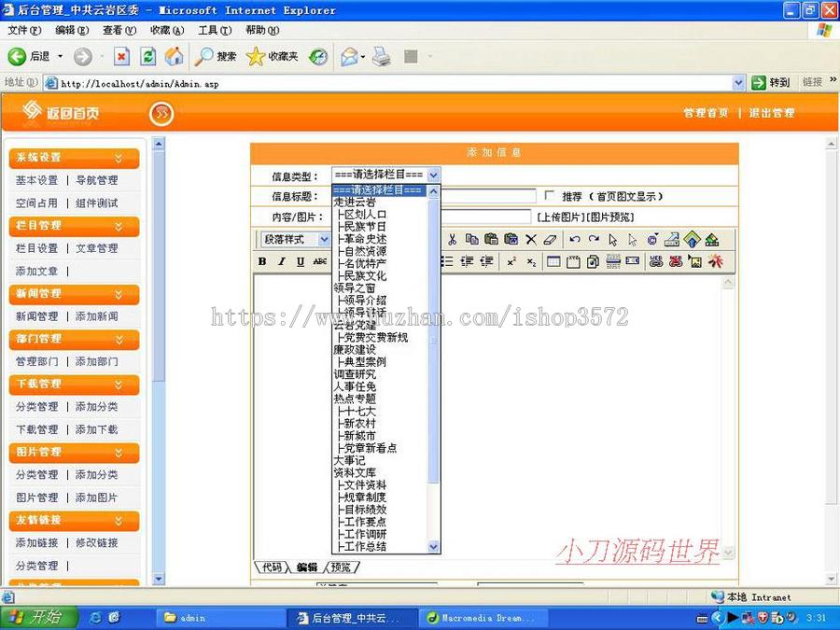Click the insert hyperlink WEB icon
The width and height of the screenshot is (840, 630).
655,262
